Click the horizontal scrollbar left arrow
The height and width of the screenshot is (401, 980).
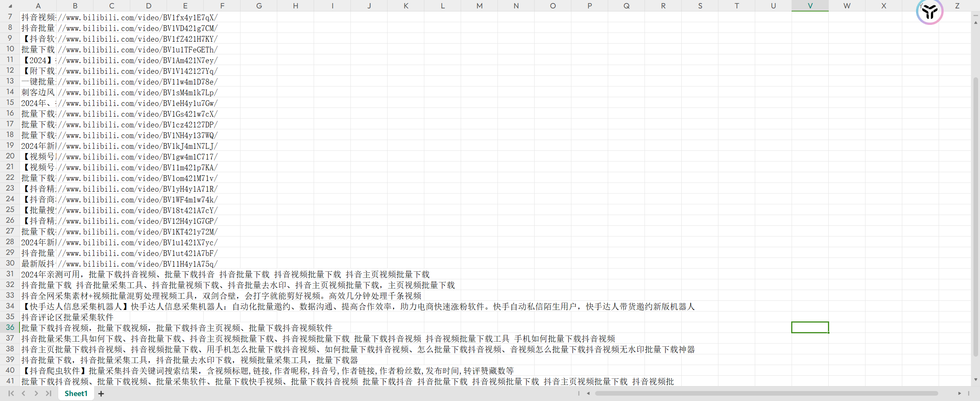(588, 393)
